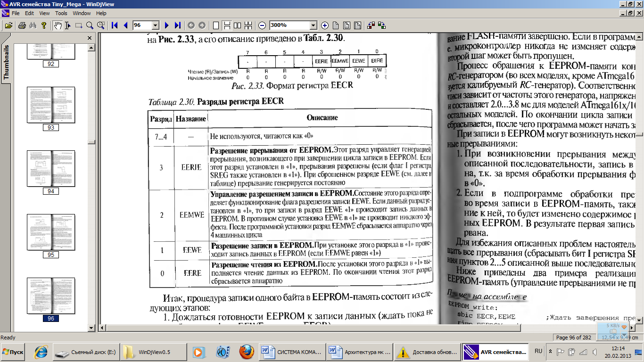This screenshot has height=362, width=644.
Task: Open the Help menu
Action: tap(101, 13)
